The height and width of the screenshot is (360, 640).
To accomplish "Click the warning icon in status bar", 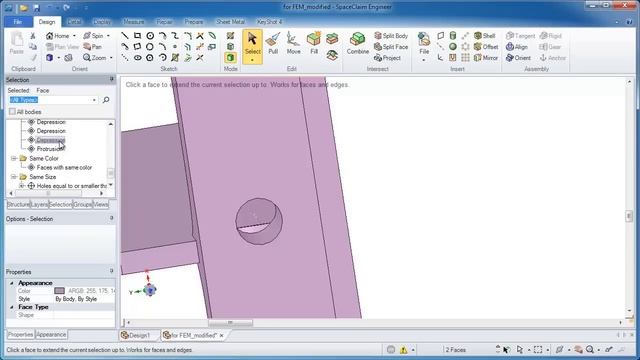I will pyautogui.click(x=403, y=350).
